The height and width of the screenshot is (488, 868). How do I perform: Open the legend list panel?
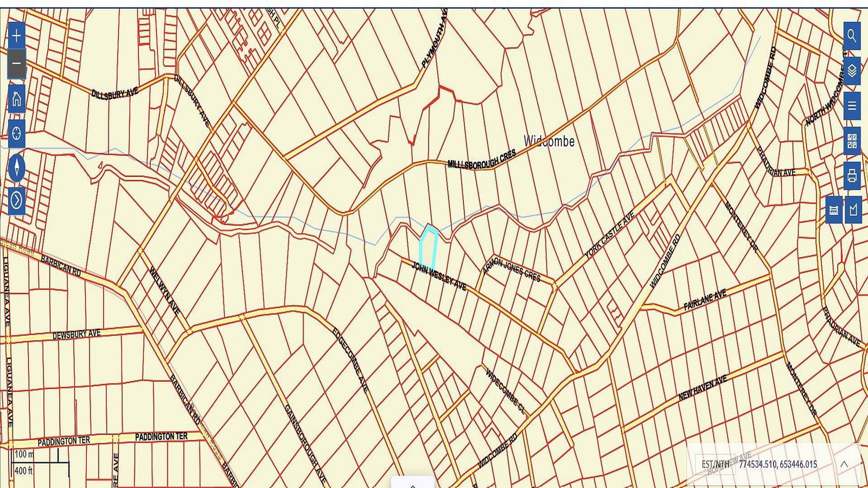pos(852,106)
